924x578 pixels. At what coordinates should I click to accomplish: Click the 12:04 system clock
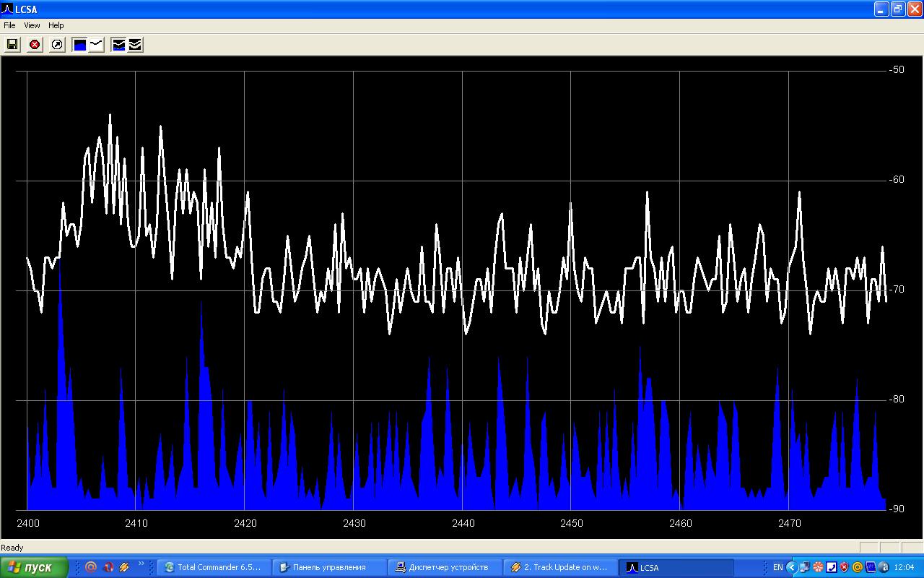click(x=904, y=567)
